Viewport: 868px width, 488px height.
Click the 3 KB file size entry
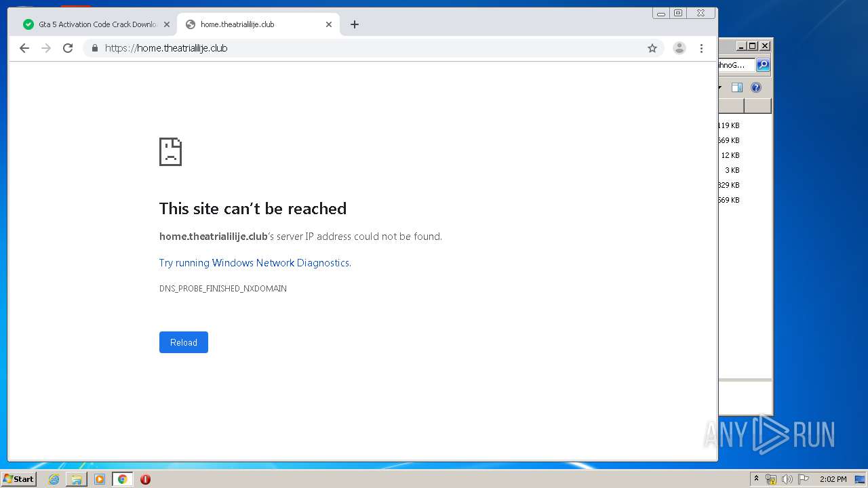coord(732,170)
